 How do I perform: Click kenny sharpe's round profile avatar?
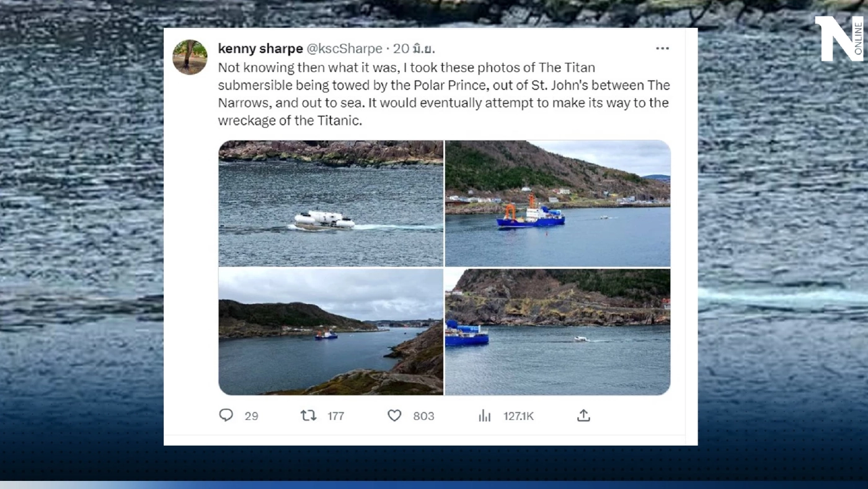tap(190, 57)
